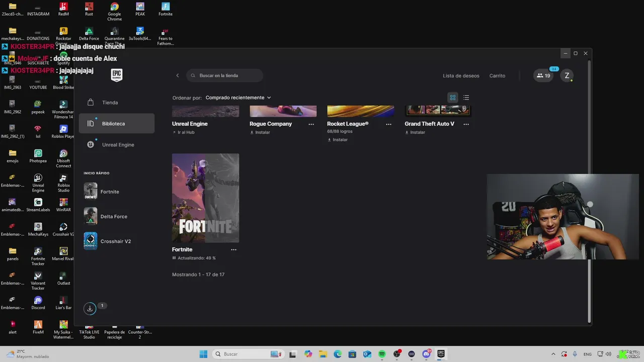Open the Photopea desktop icon
The height and width of the screenshot is (362, 644).
[38, 156]
